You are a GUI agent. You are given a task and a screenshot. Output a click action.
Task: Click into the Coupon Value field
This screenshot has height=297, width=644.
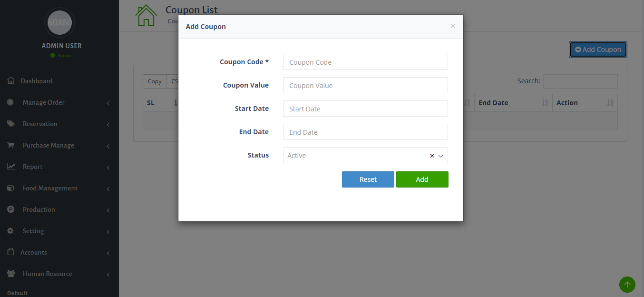coord(365,85)
